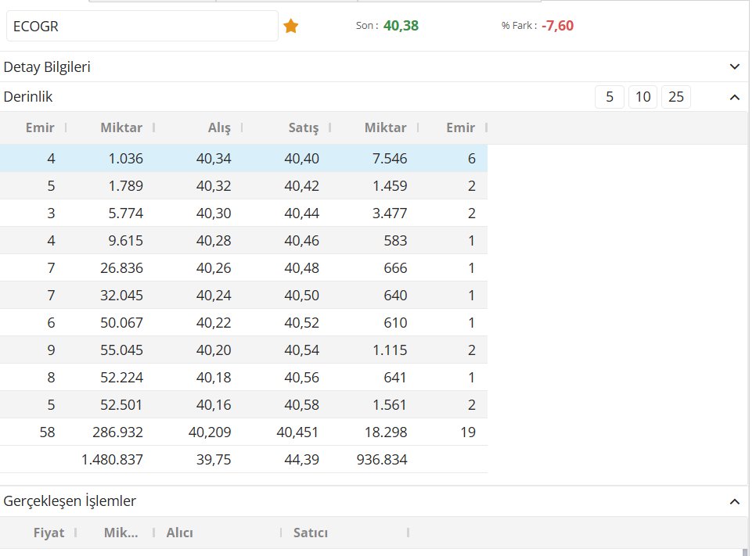
Task: Click the average bid price 40,209
Action: click(x=210, y=432)
